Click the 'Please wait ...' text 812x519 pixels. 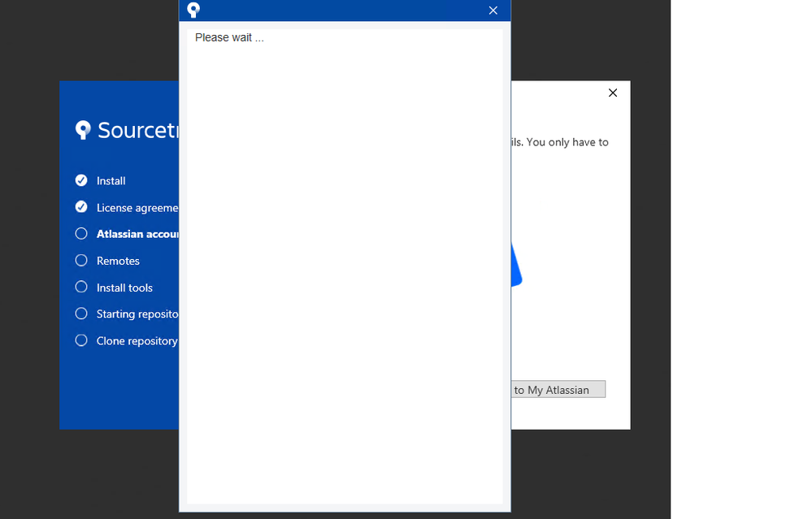pyautogui.click(x=229, y=38)
